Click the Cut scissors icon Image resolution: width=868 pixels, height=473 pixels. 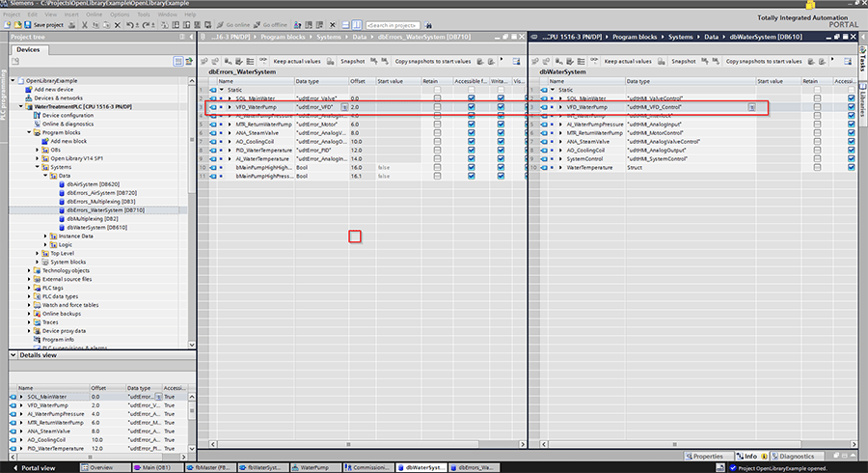tap(85, 25)
